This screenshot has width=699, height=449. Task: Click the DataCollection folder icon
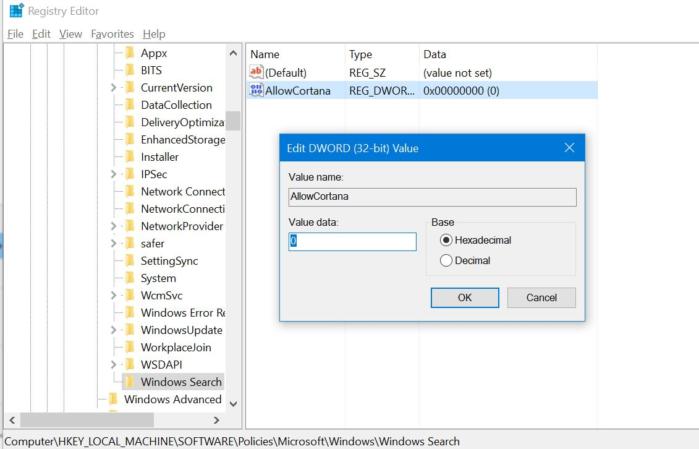(129, 105)
